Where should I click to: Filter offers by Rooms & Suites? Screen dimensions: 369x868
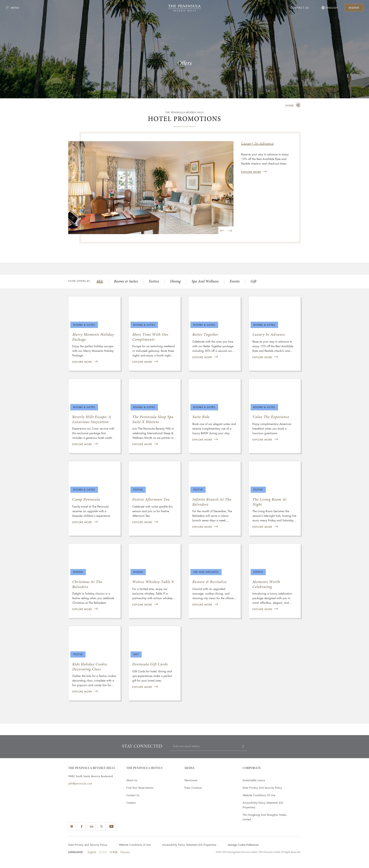click(x=126, y=281)
